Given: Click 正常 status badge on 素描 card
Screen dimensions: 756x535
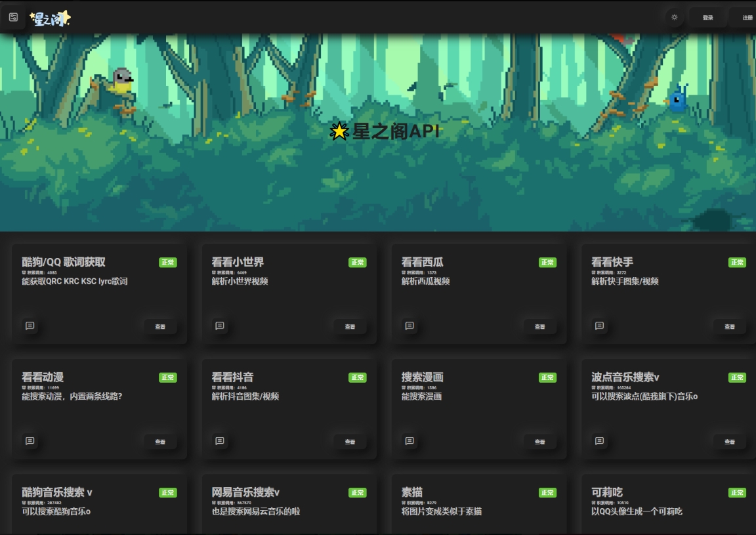Looking at the screenshot, I should click(x=548, y=492).
